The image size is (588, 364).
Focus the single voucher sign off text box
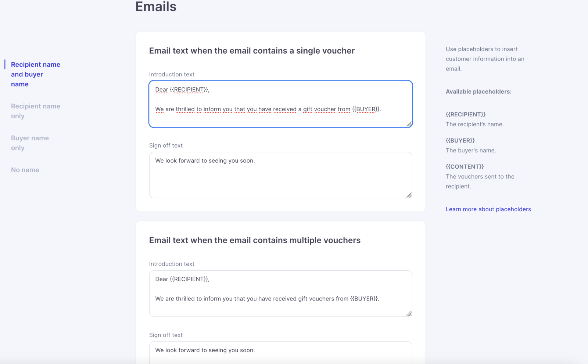[280, 175]
